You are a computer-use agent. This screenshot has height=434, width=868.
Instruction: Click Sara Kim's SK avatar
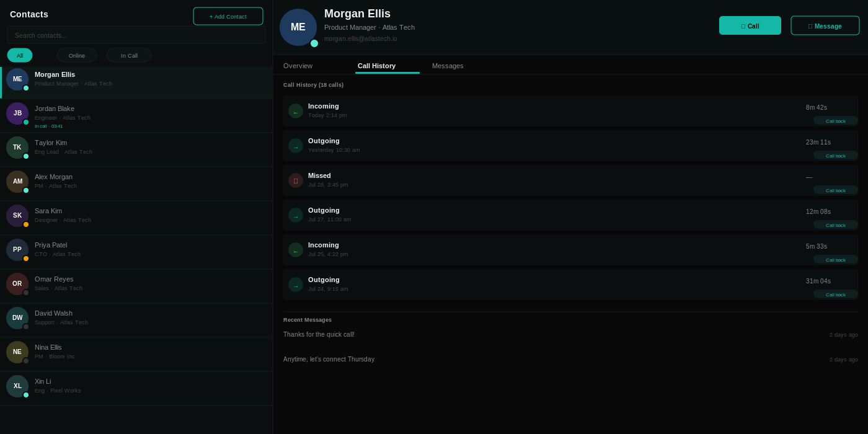coord(17,216)
